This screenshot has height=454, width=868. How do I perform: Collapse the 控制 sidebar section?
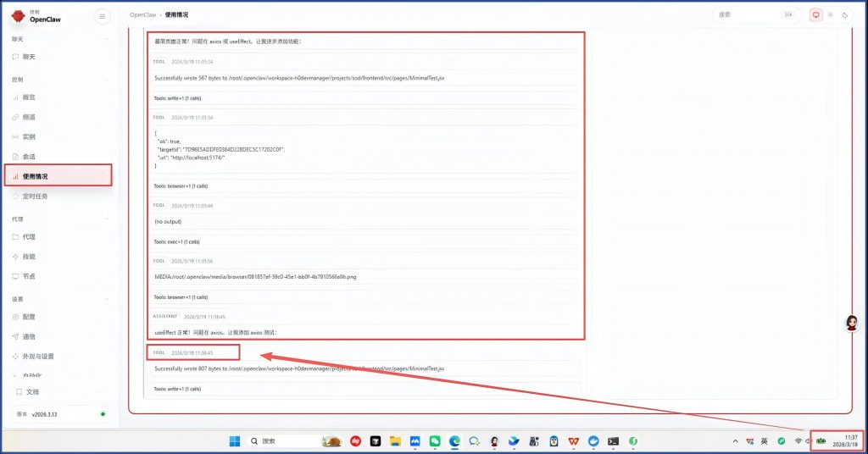(x=107, y=79)
